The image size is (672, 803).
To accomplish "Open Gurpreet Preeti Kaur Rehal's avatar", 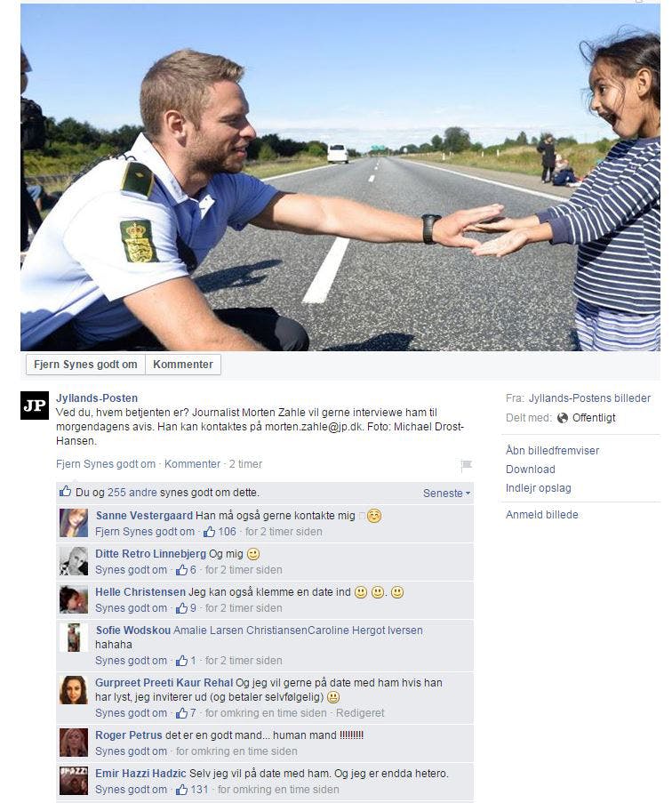I will pyautogui.click(x=74, y=690).
